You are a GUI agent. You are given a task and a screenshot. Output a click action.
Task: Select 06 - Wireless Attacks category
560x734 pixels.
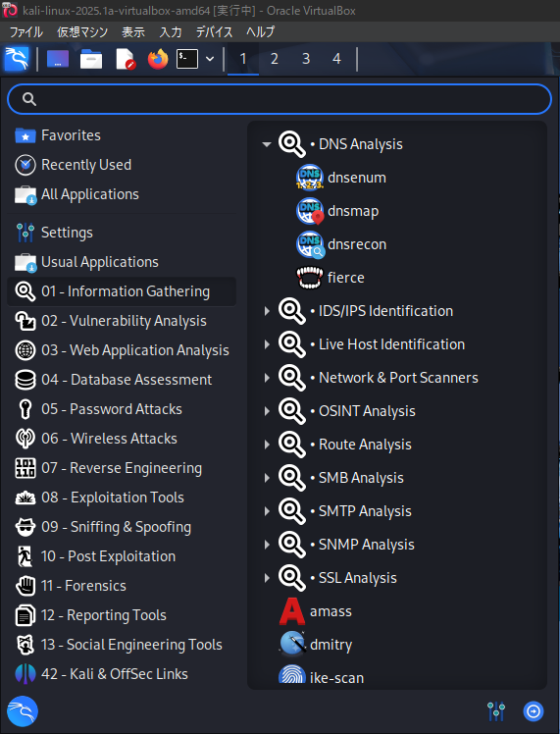pos(122,439)
